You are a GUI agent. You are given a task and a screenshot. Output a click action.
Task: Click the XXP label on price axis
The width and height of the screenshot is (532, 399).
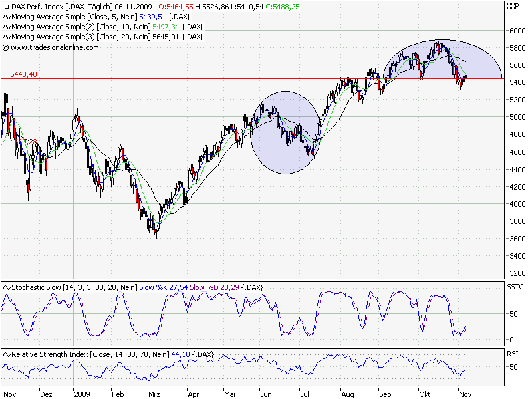coord(513,6)
